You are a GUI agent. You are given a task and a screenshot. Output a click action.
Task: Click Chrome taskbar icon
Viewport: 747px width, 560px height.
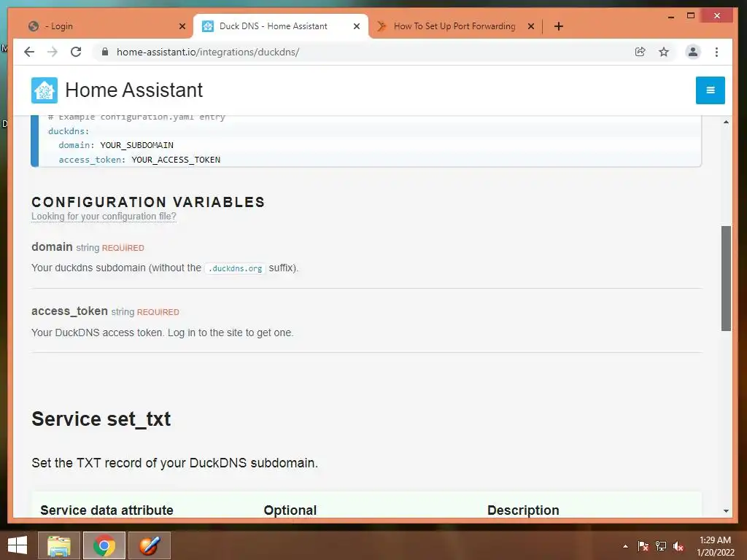[x=104, y=545]
